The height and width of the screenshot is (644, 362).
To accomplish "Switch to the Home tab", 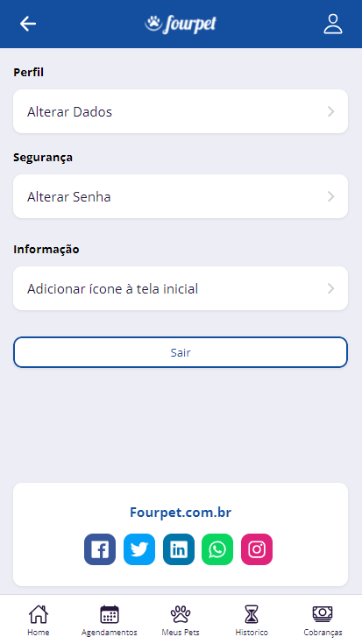I will (x=39, y=620).
